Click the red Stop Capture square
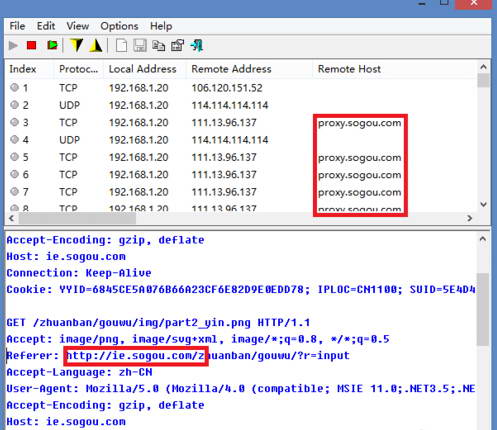This screenshot has height=430, width=497. [x=31, y=45]
